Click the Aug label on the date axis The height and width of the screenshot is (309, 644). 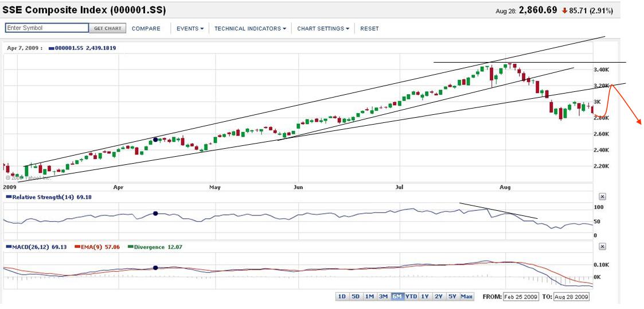(x=505, y=187)
